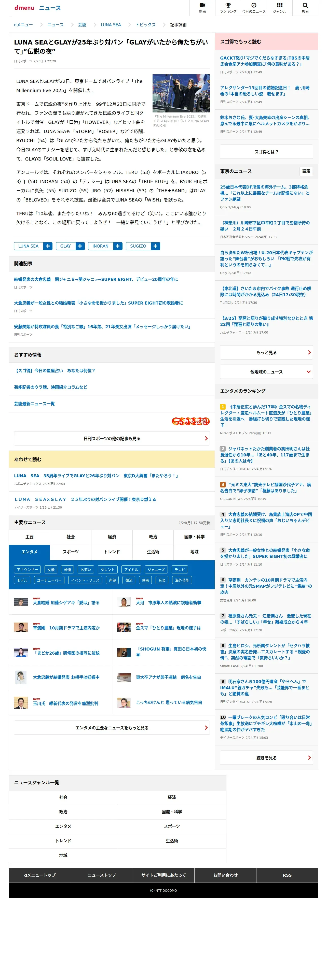
Task: Click the plus icon next to LUNA SEA tag
Action: (x=48, y=246)
